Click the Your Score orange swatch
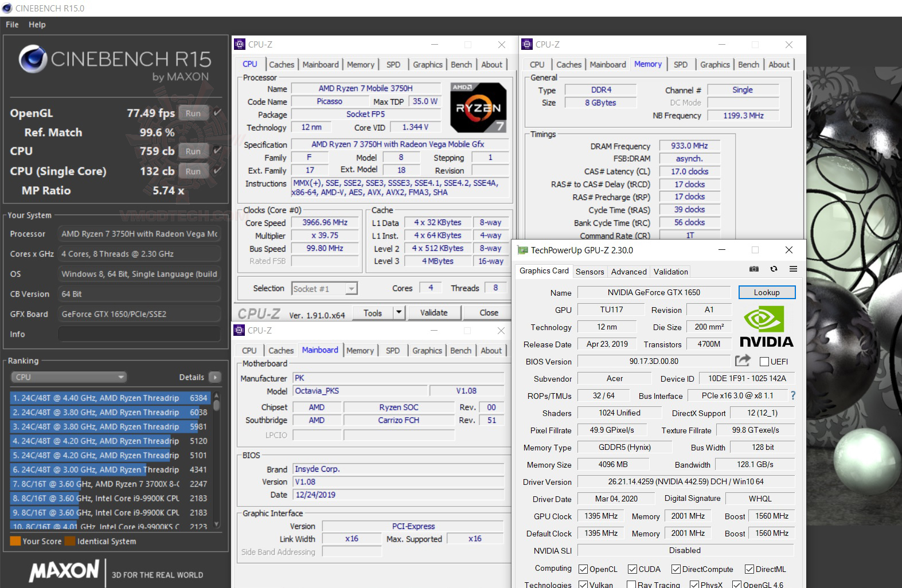 pyautogui.click(x=15, y=541)
